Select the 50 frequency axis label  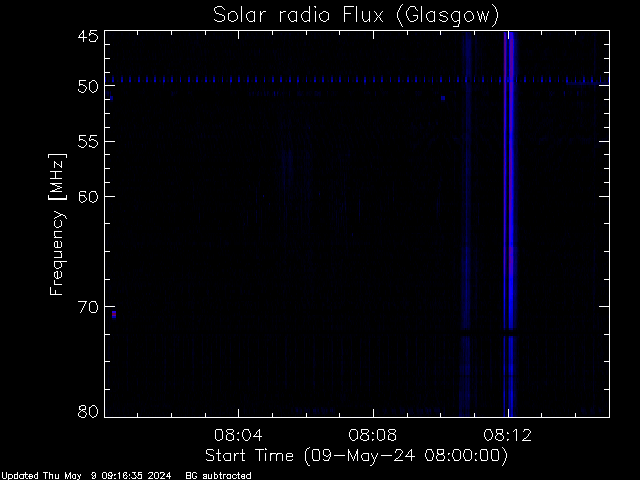(88, 87)
